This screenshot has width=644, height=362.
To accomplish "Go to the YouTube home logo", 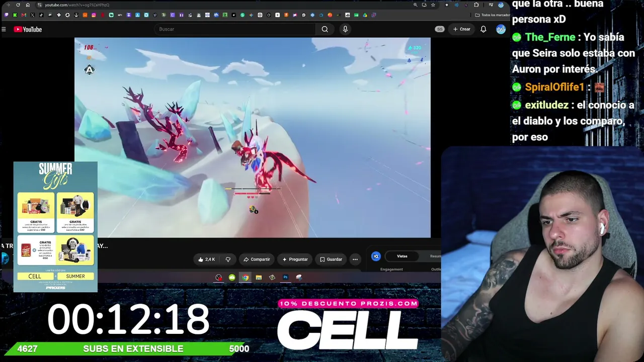I will 28,29.
